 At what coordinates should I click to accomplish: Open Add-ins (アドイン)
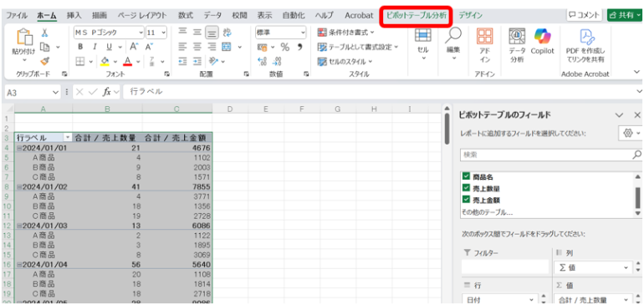tap(484, 45)
